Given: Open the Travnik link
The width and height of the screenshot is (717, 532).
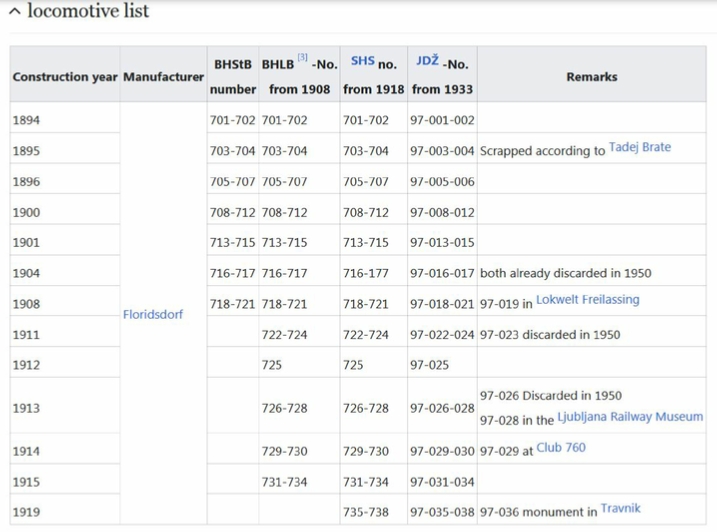Looking at the screenshot, I should 620,508.
